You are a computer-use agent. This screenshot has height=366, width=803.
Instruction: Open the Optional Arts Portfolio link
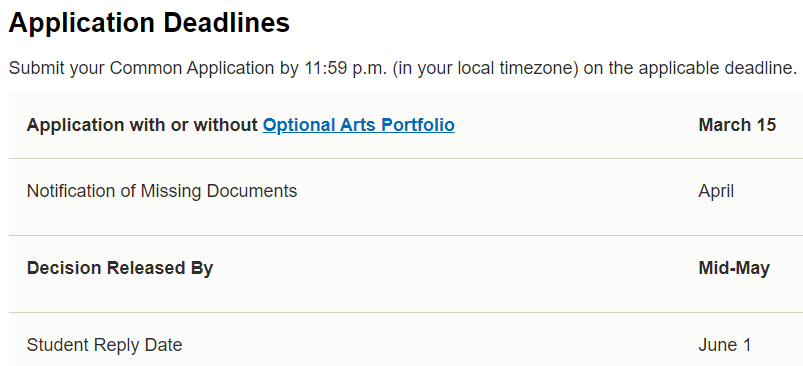click(358, 125)
